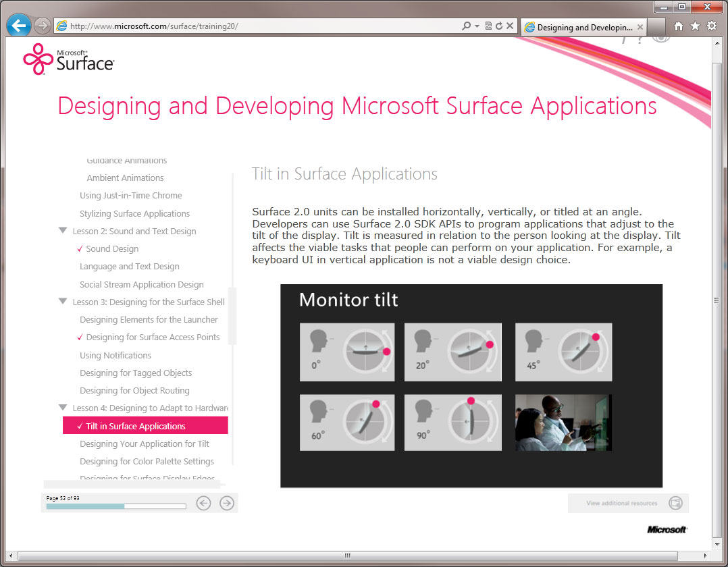Image resolution: width=728 pixels, height=567 pixels.
Task: Open Designing Your Application for Tilt
Action: 145,444
